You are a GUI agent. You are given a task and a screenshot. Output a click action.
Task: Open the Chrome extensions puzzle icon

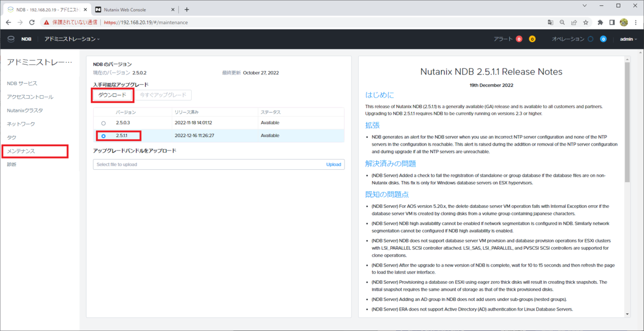tap(601, 23)
